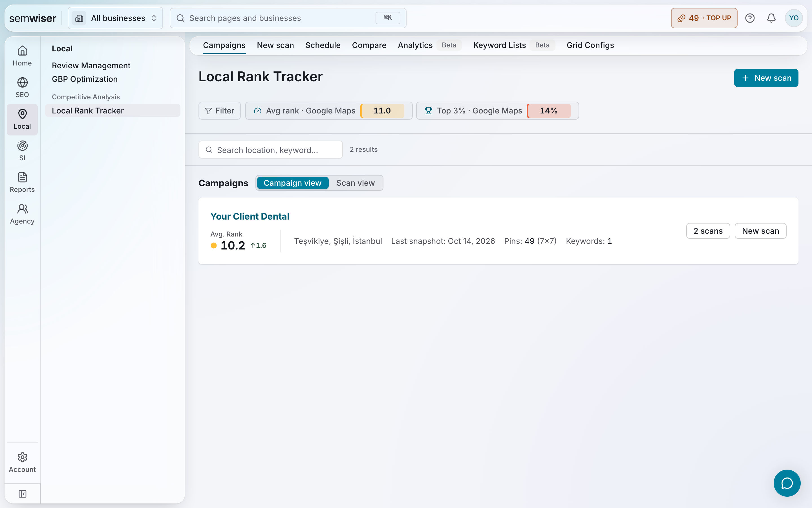Open notifications bell
The width and height of the screenshot is (812, 508).
[771, 18]
